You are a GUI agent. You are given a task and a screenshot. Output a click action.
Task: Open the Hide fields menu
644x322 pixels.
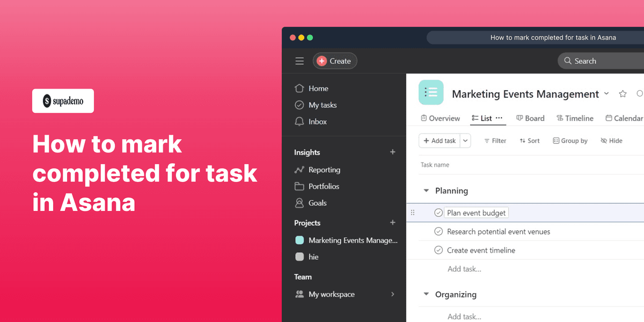tap(611, 141)
